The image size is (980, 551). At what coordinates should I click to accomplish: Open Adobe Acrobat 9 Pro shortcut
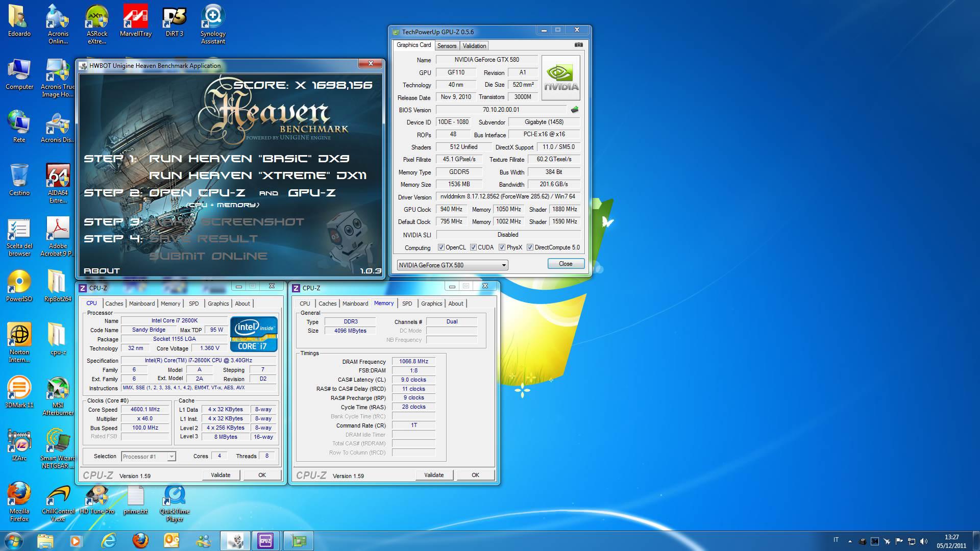point(58,236)
